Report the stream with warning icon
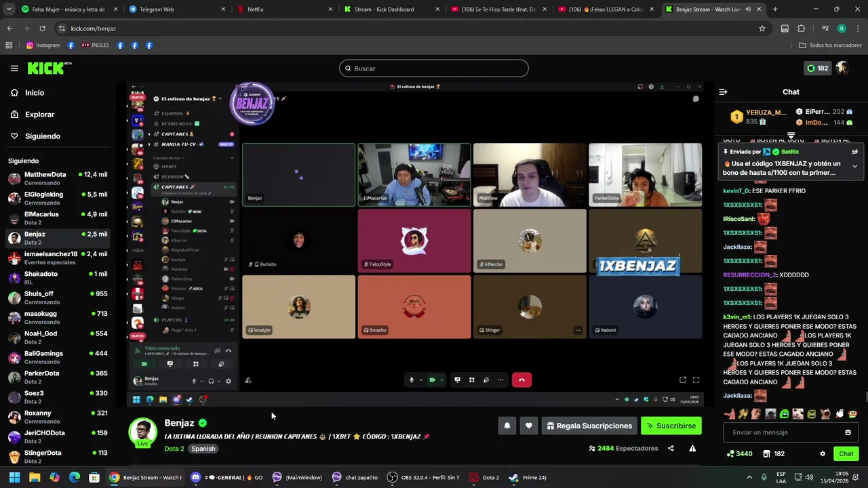 692,448
